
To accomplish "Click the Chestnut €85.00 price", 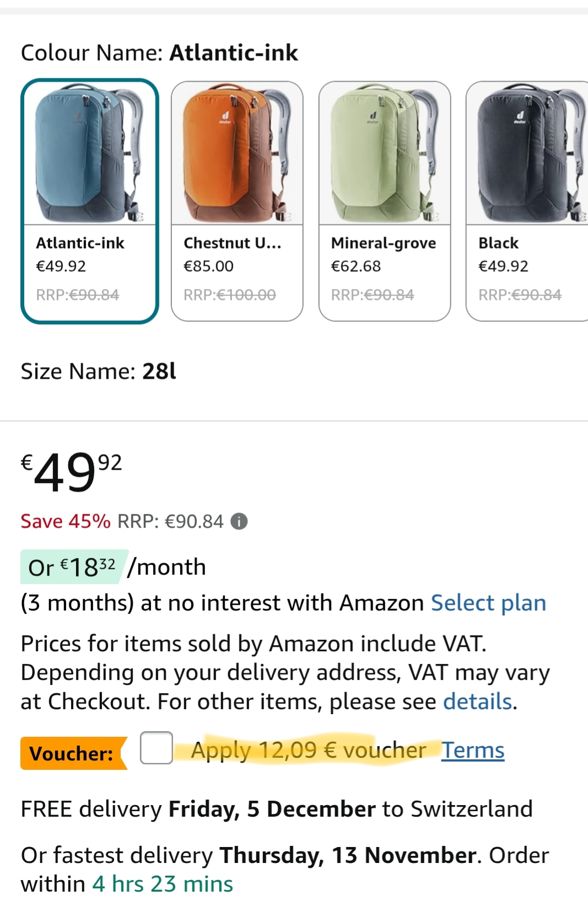I will (x=208, y=266).
